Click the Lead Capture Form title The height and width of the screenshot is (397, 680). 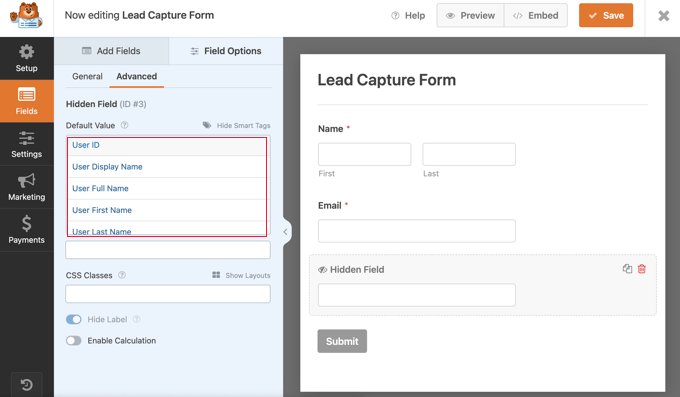coord(387,80)
